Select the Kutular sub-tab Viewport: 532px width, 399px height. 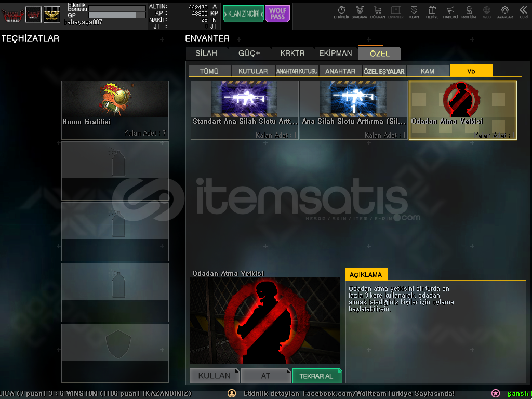(x=253, y=71)
